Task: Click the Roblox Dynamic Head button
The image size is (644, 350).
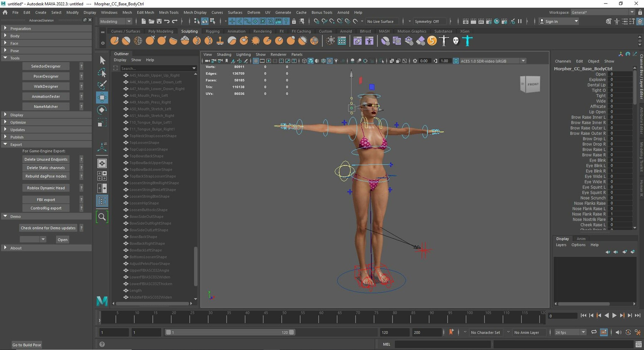Action: pos(46,188)
